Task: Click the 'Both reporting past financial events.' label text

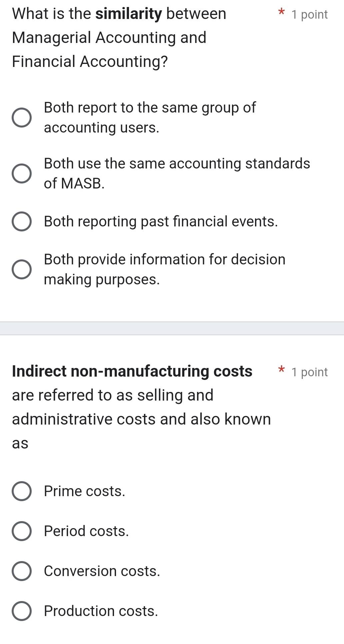Action: tap(161, 222)
